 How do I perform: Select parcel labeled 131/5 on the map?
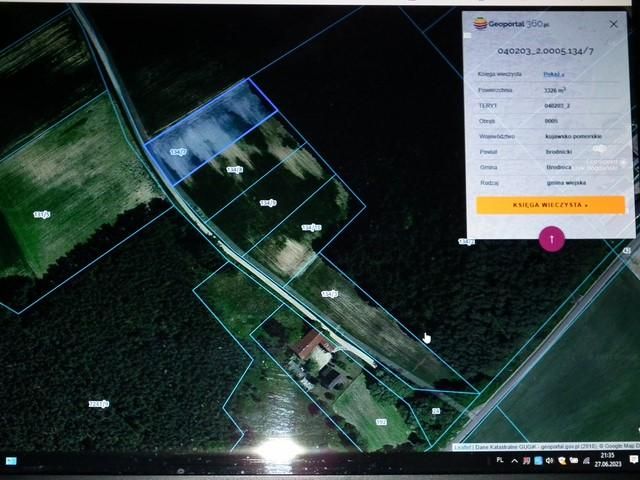[42, 214]
